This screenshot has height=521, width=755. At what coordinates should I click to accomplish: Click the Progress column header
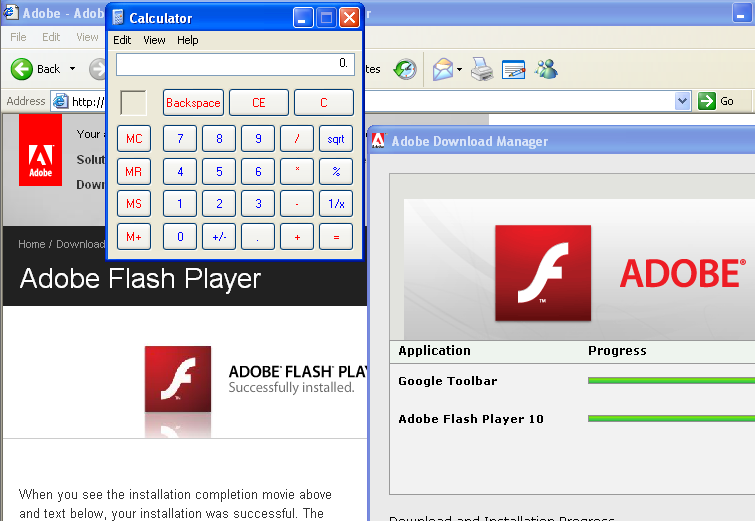point(617,351)
